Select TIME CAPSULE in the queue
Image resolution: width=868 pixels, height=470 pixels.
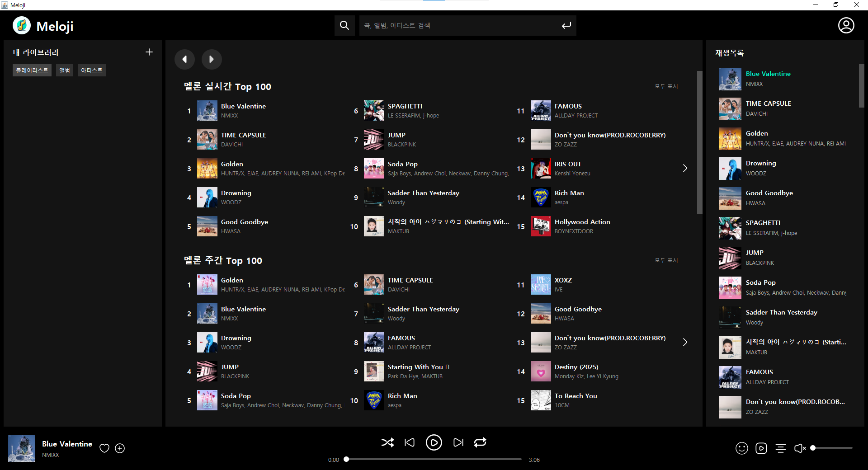tap(769, 103)
